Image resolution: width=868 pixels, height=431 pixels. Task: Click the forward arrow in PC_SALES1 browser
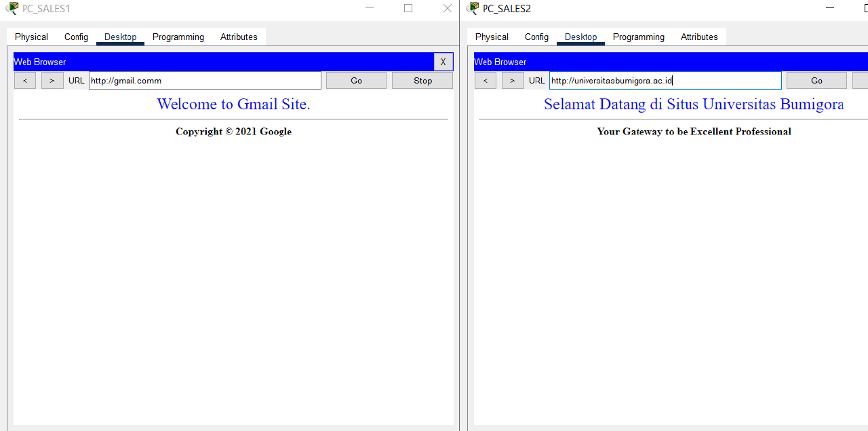[x=52, y=80]
